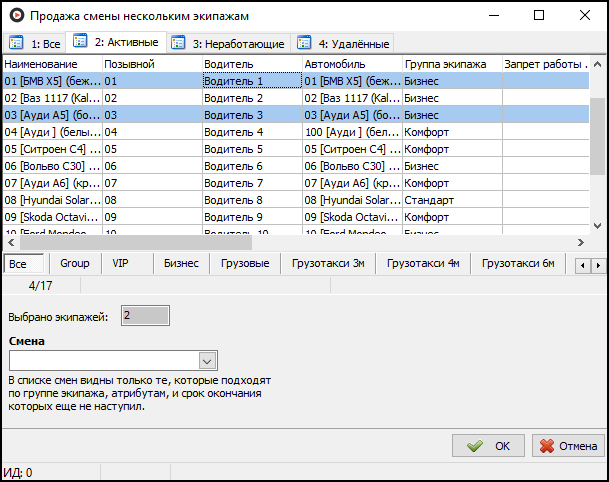Viewport: 609px width, 482px height.
Task: Click call sign cell 07
Action: tap(153, 183)
